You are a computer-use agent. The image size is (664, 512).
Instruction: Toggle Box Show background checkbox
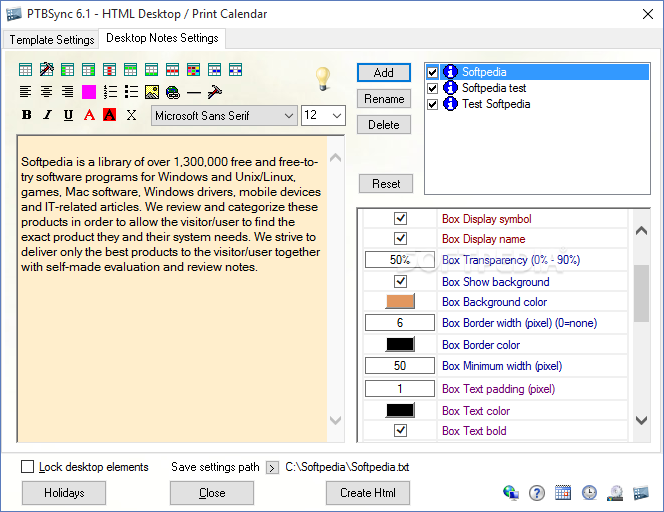pos(400,281)
